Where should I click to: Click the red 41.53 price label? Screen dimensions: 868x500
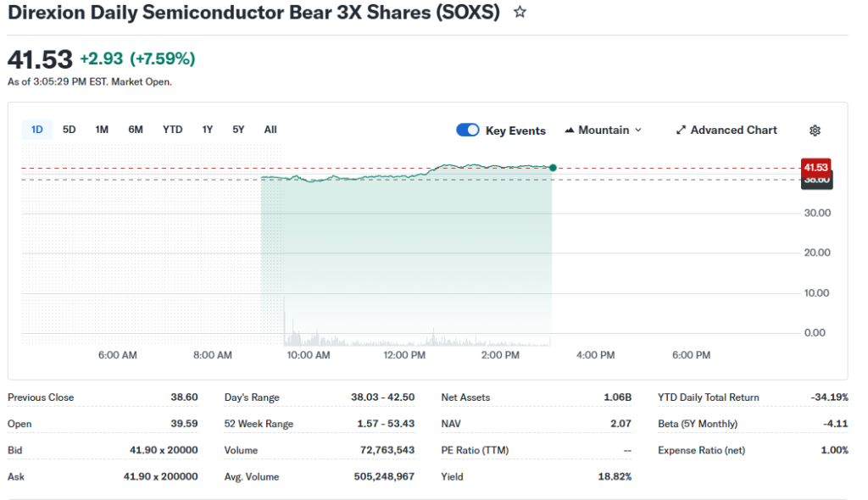tap(816, 167)
